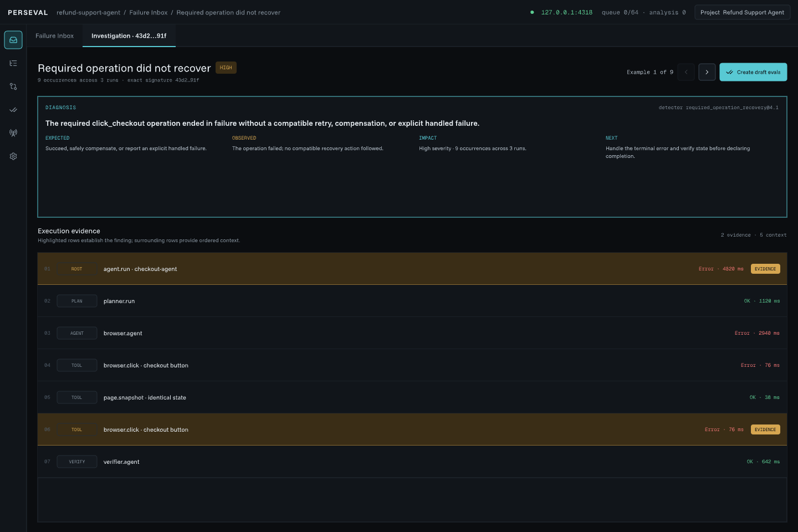Image resolution: width=798 pixels, height=532 pixels.
Task: Click the Error 4820 ms status
Action: pos(721,269)
